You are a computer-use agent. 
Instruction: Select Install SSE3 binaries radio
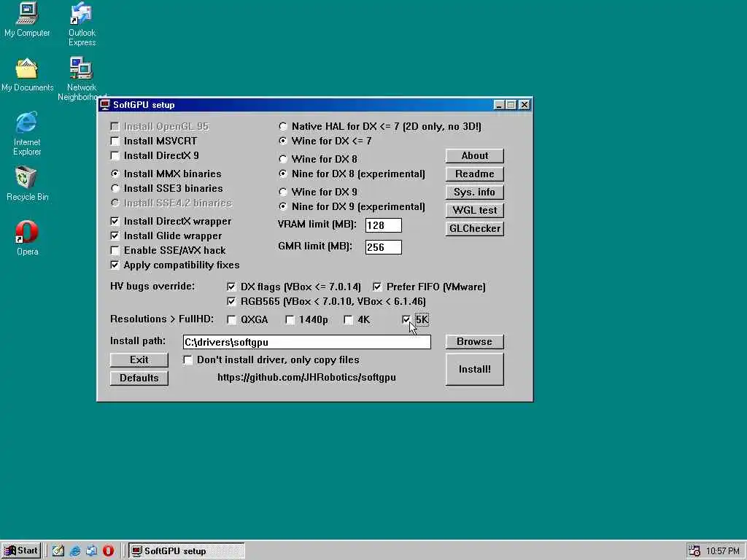point(115,189)
